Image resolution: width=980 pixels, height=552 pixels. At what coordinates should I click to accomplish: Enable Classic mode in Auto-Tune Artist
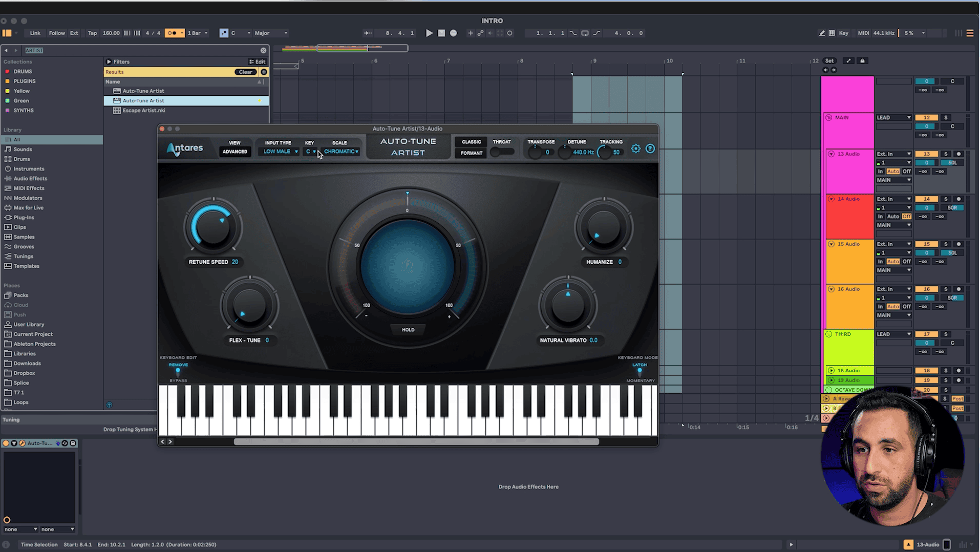point(470,142)
